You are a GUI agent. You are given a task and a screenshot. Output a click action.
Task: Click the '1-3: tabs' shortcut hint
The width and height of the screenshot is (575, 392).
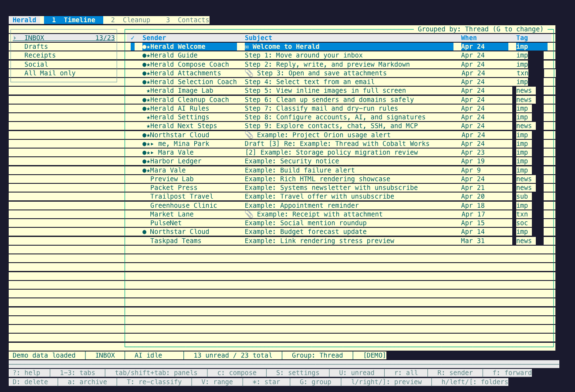pyautogui.click(x=78, y=373)
